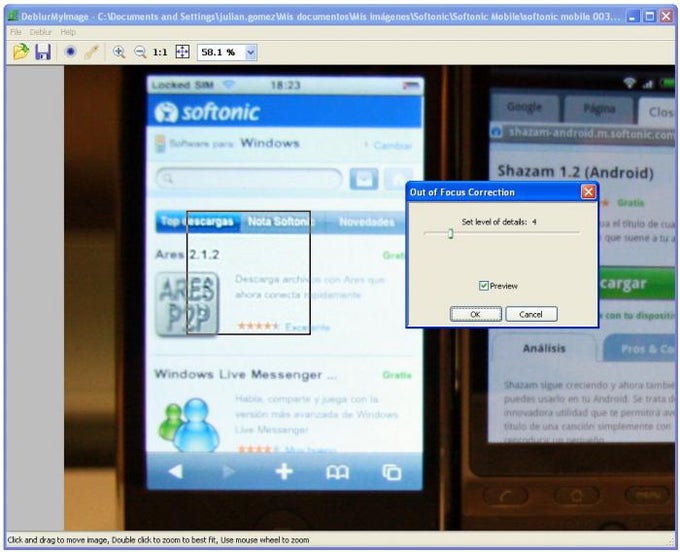Select the out-of-focus deblur circle icon
This screenshot has width=680, height=552.
click(70, 52)
